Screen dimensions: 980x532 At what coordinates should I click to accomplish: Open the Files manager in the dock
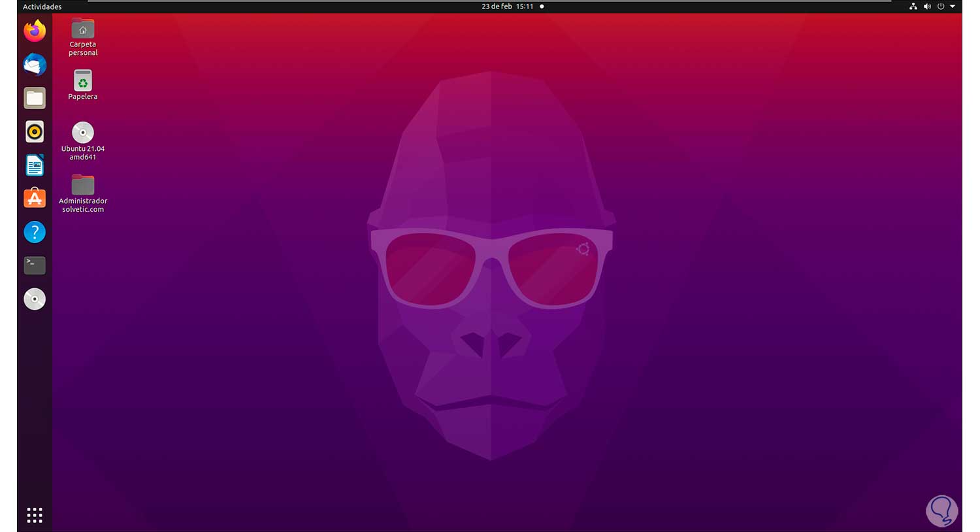[x=35, y=98]
